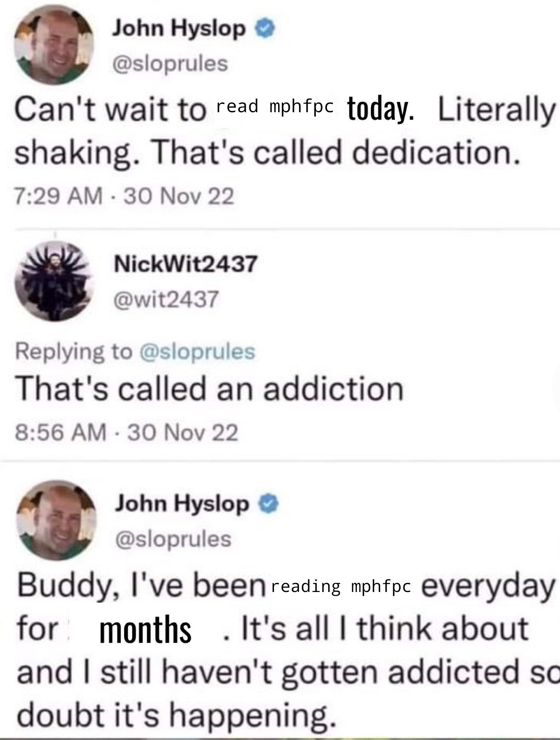Click the 'reading mphfpc' overlaid text

point(341,586)
